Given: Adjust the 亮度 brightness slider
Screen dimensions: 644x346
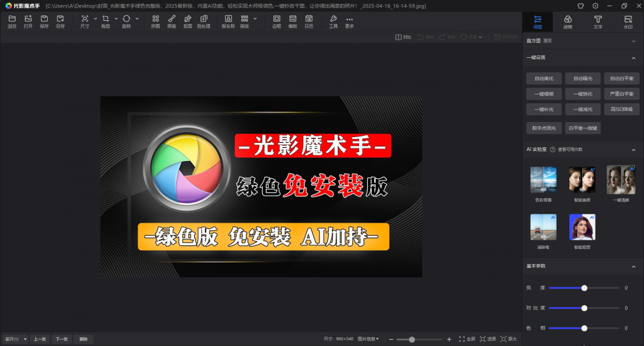Looking at the screenshot, I should tap(584, 288).
